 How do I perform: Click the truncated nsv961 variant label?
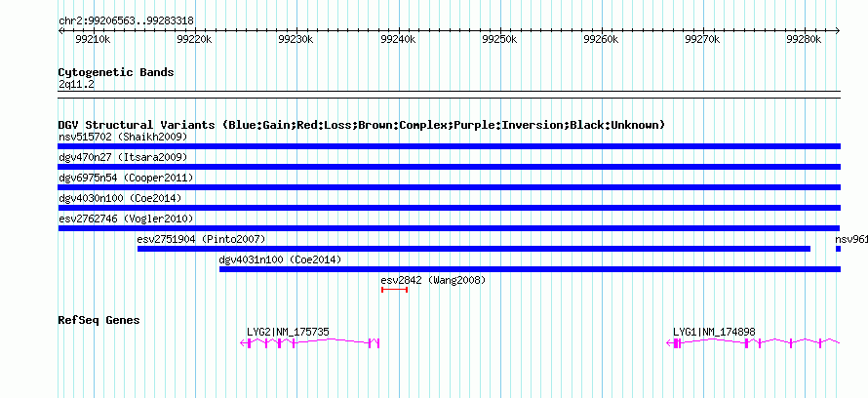(851, 239)
